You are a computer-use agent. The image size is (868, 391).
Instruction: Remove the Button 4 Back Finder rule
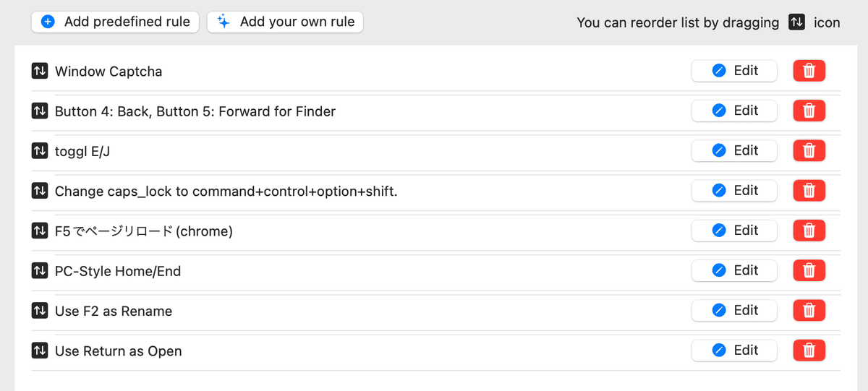(x=809, y=111)
